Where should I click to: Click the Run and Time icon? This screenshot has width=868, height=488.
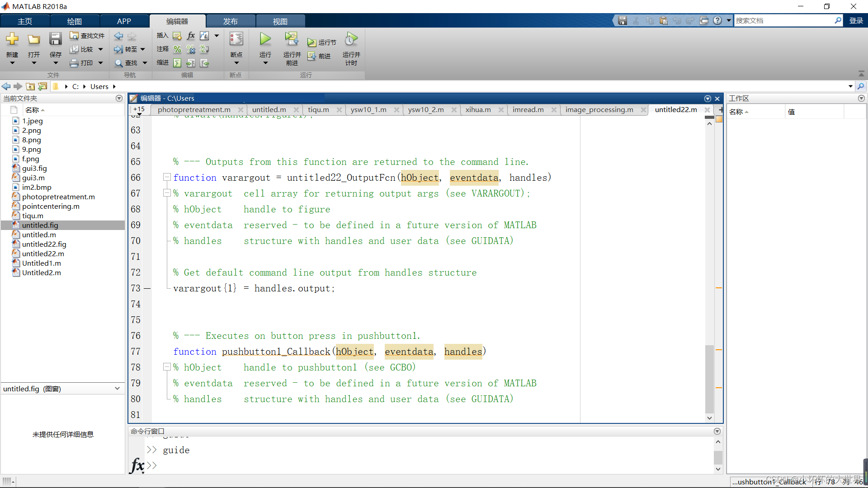tap(351, 39)
